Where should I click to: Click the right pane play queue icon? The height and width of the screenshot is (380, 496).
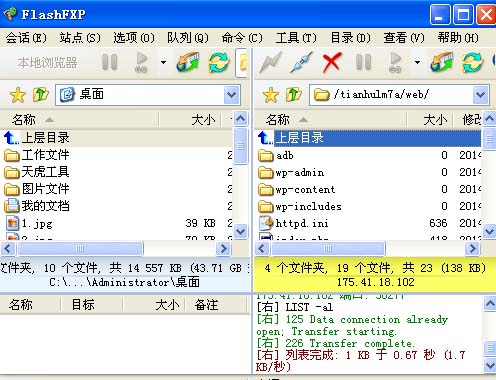[395, 62]
